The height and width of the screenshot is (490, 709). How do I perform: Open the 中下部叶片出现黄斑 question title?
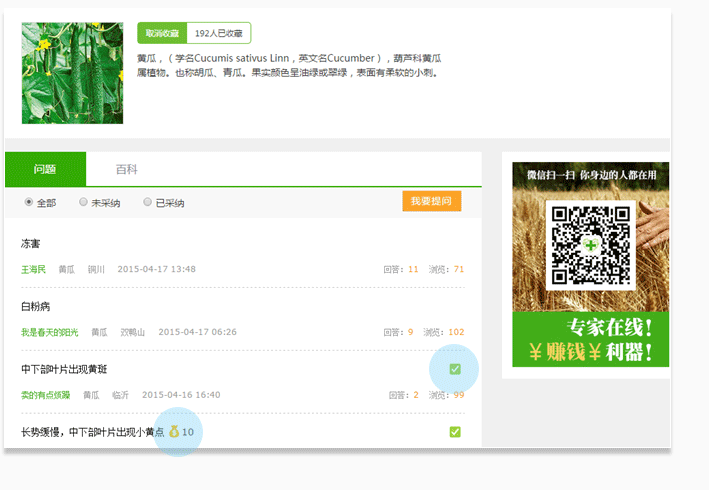tap(71, 369)
